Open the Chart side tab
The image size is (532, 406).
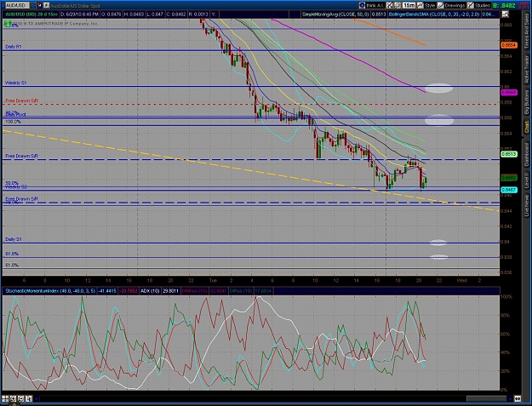527,128
